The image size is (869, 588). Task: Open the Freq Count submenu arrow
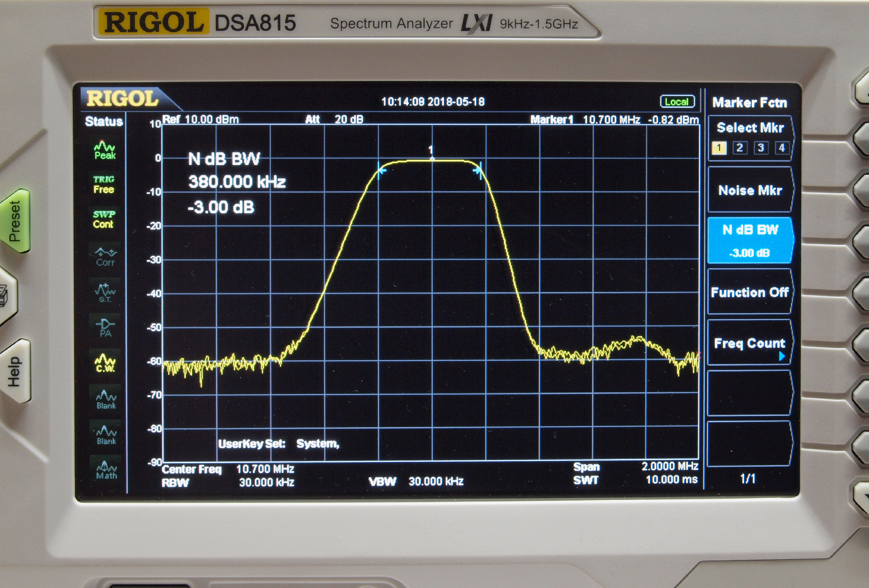(782, 356)
